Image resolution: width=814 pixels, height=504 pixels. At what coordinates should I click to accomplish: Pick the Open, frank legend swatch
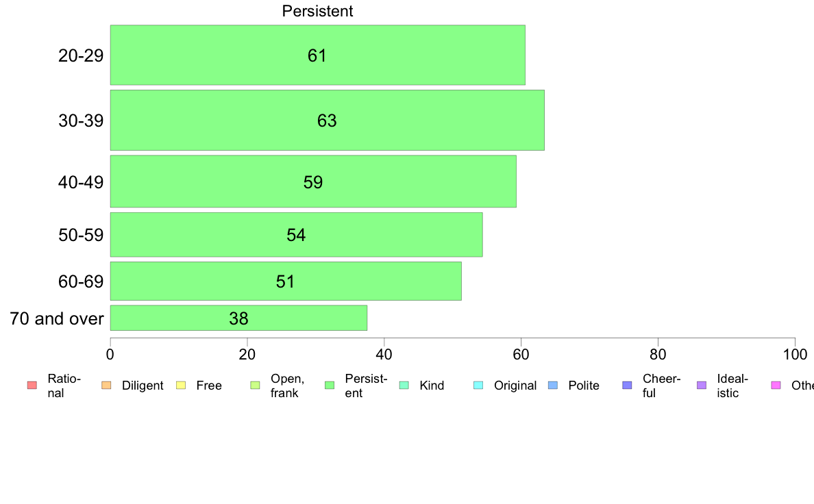(x=255, y=386)
